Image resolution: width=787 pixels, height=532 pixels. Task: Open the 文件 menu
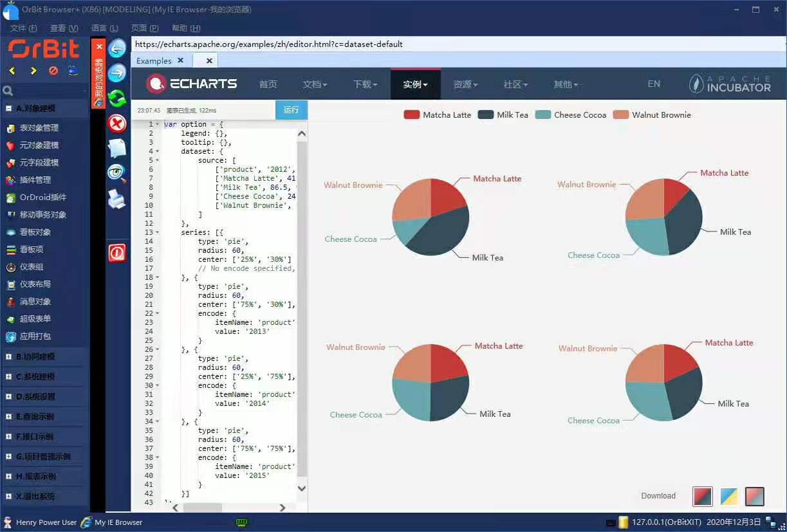click(23, 28)
